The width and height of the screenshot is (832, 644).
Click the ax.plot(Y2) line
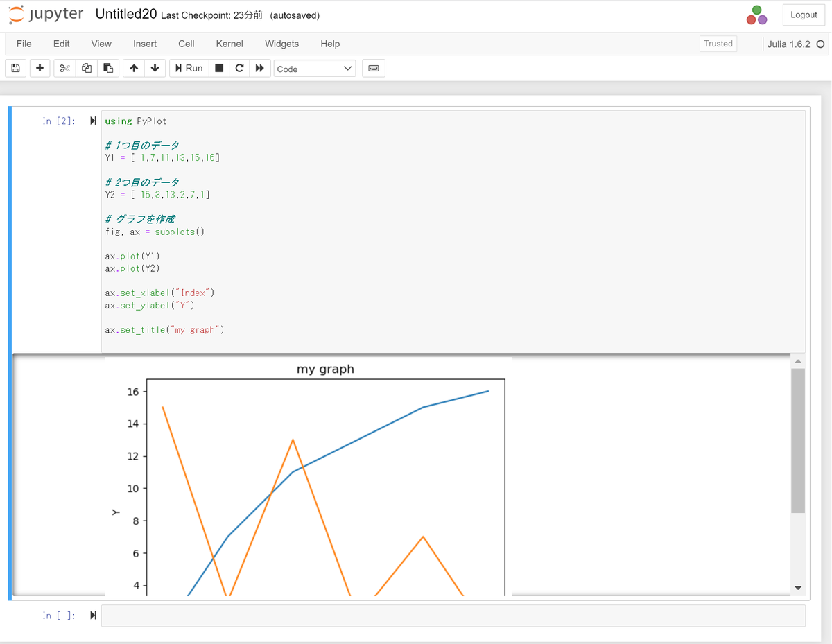[x=132, y=268]
